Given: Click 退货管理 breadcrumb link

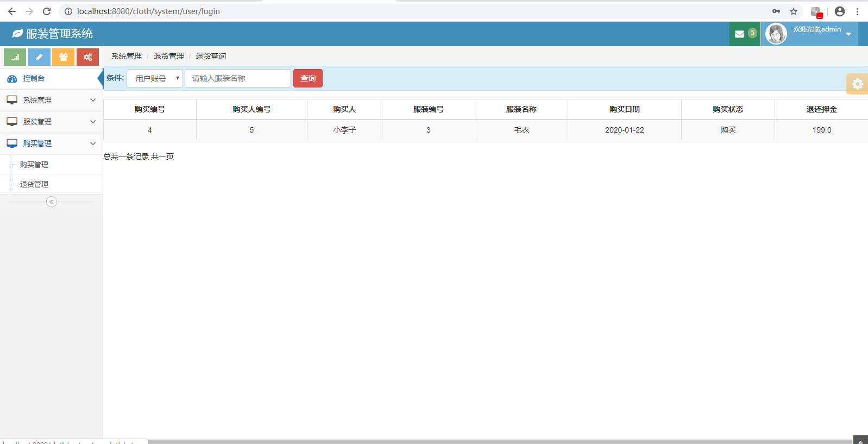Looking at the screenshot, I should 168,56.
